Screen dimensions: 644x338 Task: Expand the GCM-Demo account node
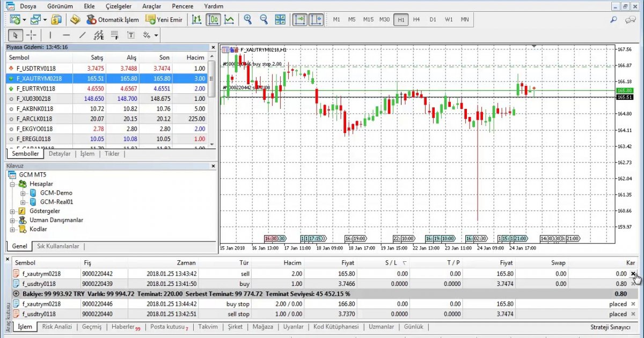(x=23, y=193)
